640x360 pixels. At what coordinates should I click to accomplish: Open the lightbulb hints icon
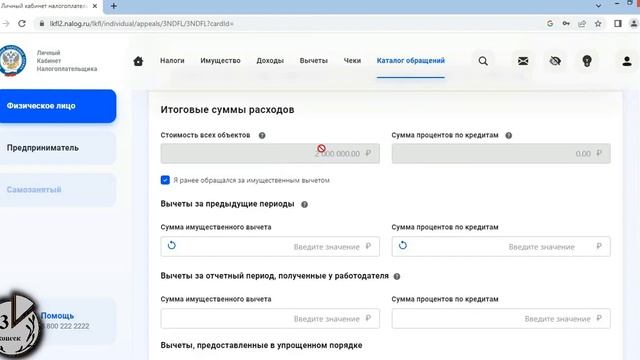coord(587,61)
